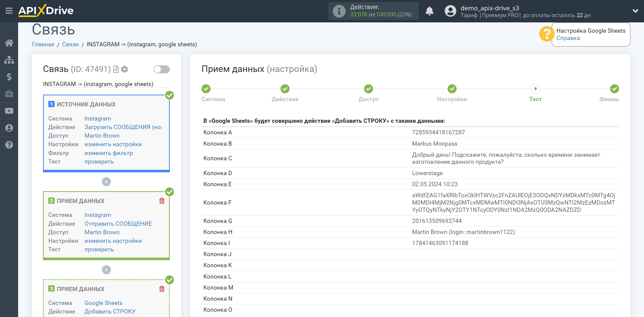
Task: Expand the account dropdown chevron
Action: point(635,11)
